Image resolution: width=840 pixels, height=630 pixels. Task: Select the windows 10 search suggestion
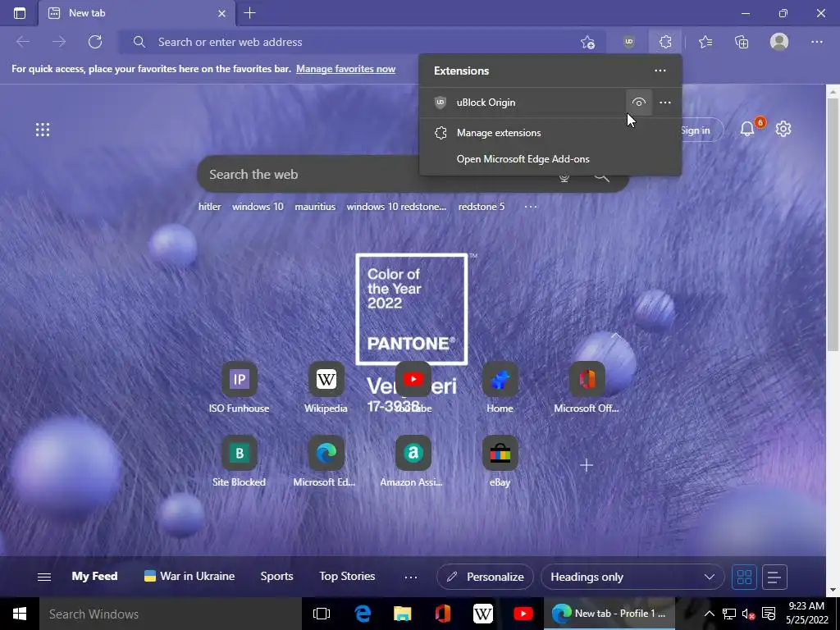(258, 207)
